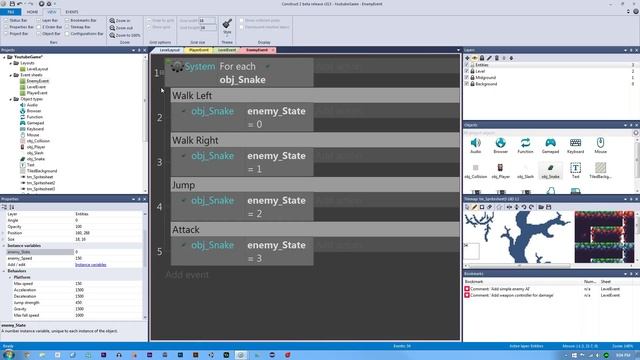Screen dimensions: 640x360
Task: Collapse the Behaviors properties section
Action: (4, 271)
